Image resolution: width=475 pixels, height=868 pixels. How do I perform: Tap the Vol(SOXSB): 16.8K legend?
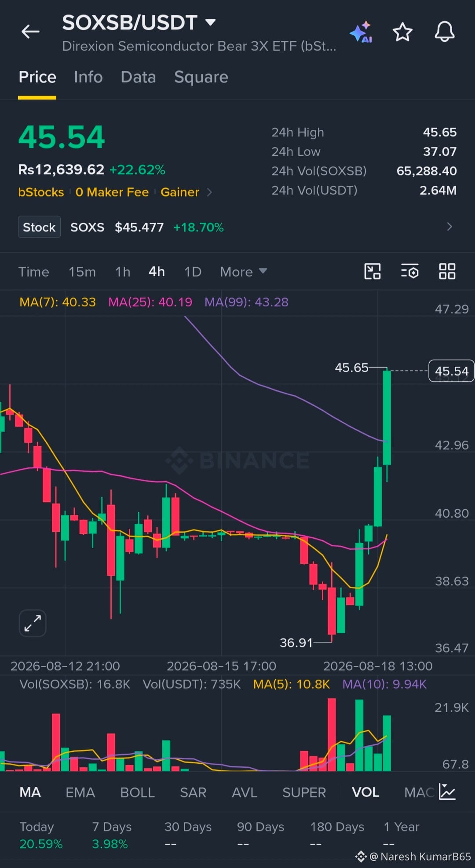[x=75, y=684]
